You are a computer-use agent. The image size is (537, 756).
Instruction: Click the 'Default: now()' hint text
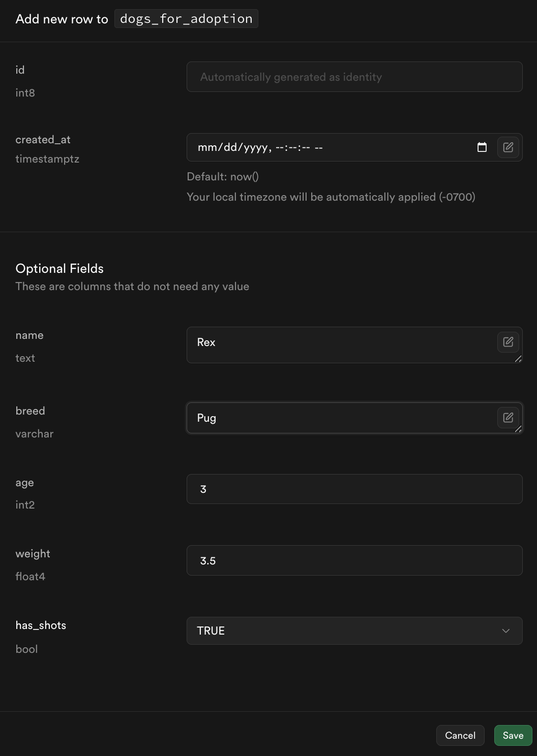coord(223,177)
